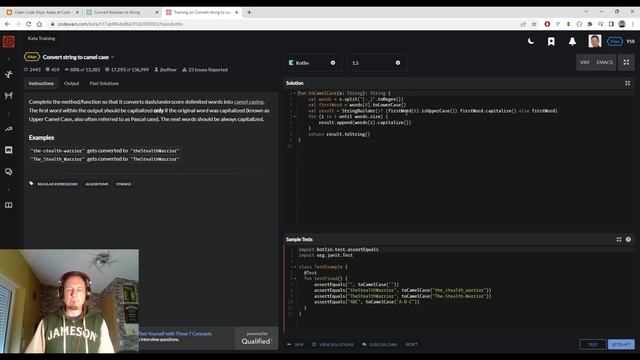This screenshot has height=360, width=640.
Task: Open the Qualified promotional banner
Action: coord(208,338)
